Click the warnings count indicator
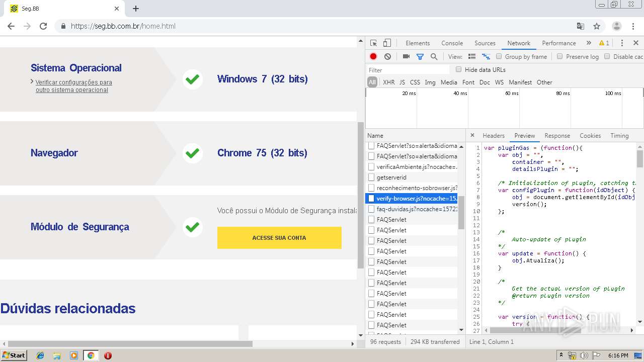 (x=604, y=43)
